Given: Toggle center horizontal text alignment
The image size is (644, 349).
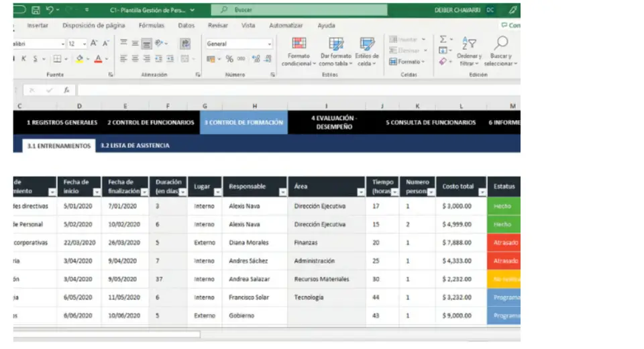Looking at the screenshot, I should click(x=135, y=59).
